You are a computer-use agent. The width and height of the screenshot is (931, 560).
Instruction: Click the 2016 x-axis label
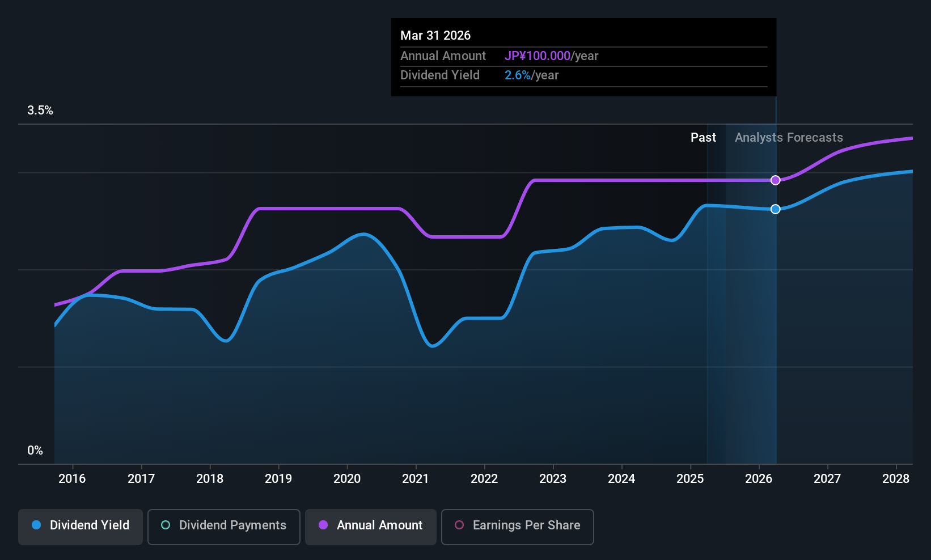(x=72, y=479)
